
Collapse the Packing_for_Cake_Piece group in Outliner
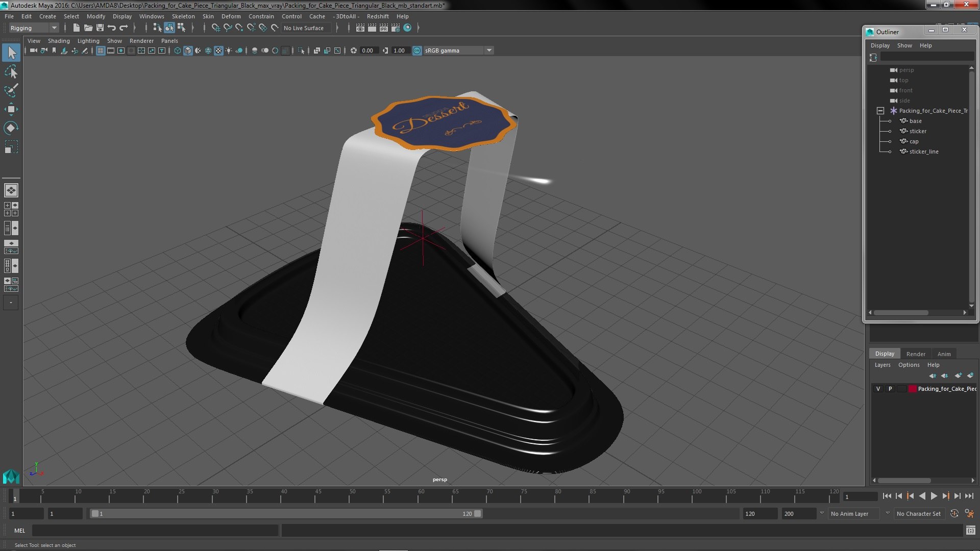point(880,111)
